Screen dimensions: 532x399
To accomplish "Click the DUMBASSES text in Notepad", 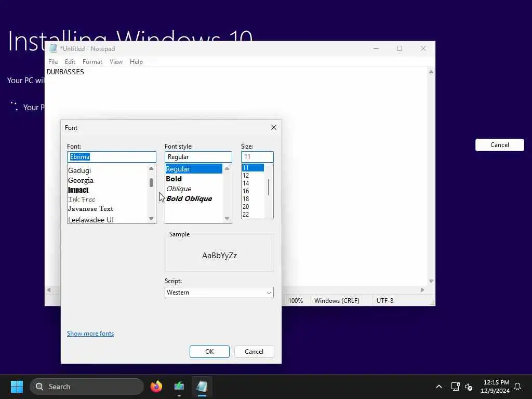I will click(65, 72).
